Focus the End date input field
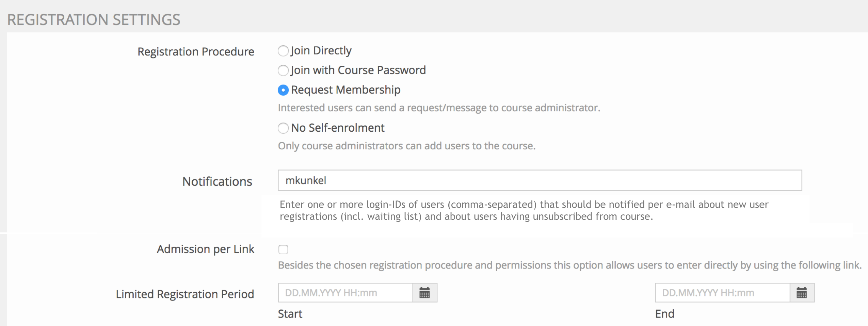 [x=722, y=293]
